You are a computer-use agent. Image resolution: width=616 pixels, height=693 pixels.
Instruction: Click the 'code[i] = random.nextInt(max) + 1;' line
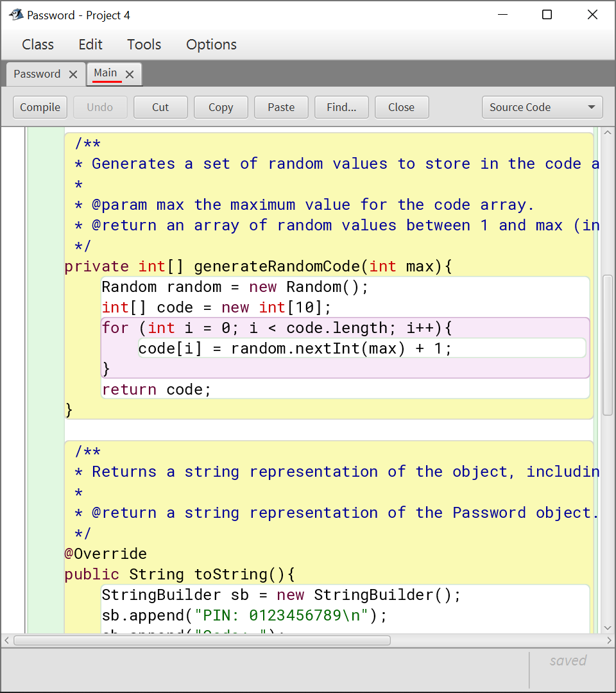click(295, 348)
